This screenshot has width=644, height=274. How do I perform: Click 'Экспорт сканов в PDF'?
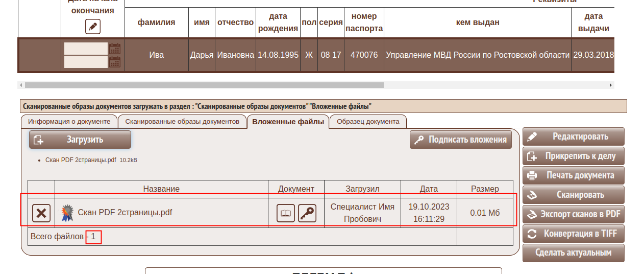coord(573,214)
